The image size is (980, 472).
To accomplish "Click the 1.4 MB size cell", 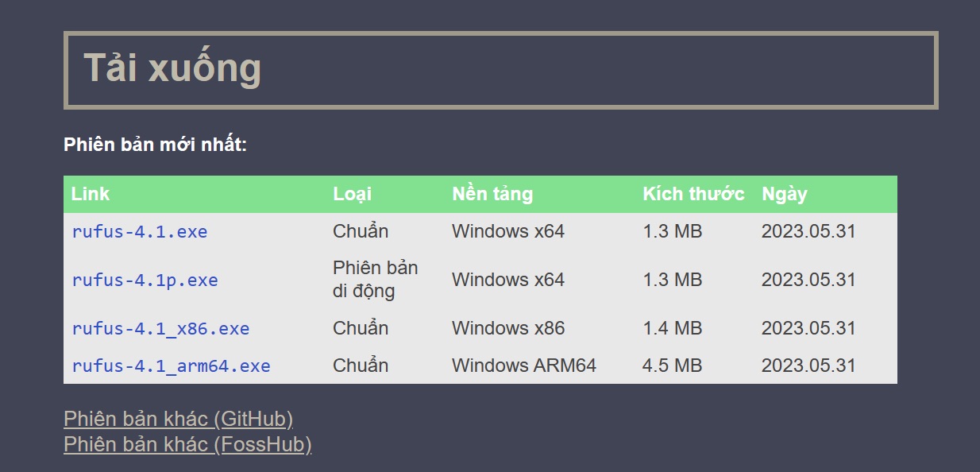I will pos(672,328).
